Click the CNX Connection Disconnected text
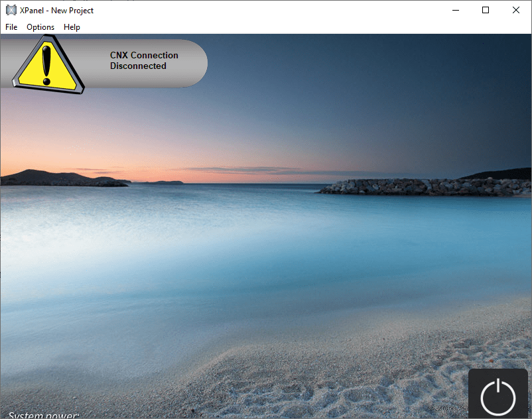The height and width of the screenshot is (419, 532). point(144,61)
